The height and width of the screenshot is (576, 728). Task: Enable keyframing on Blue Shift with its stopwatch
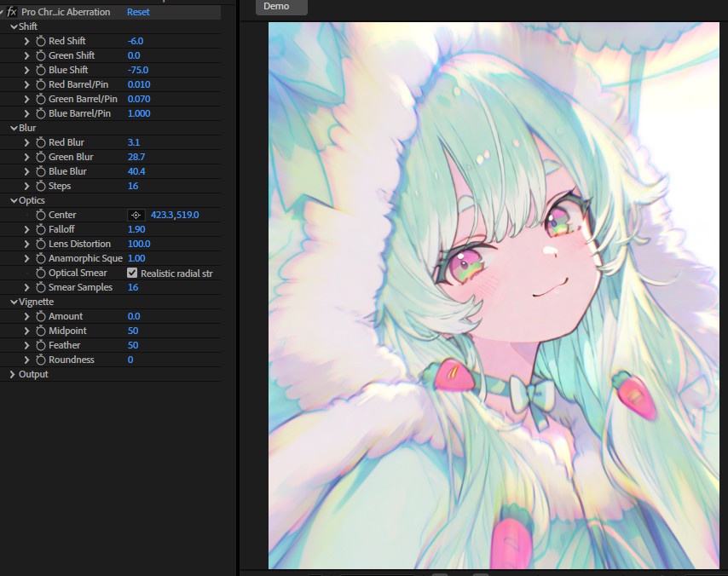tap(39, 69)
